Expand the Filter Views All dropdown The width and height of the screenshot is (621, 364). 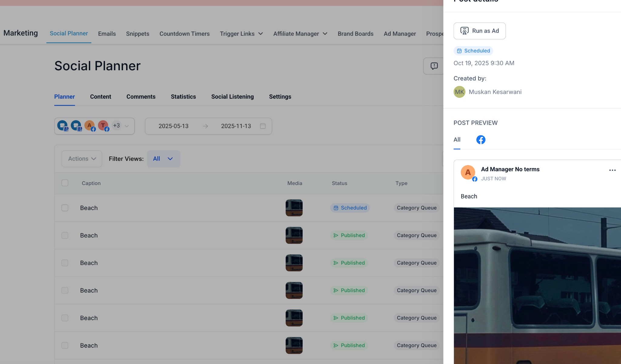click(163, 159)
